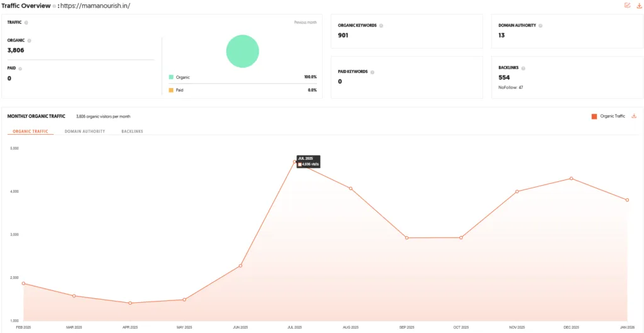
Task: Open info tooltip beside TRAFFIC heading
Action: (x=26, y=23)
